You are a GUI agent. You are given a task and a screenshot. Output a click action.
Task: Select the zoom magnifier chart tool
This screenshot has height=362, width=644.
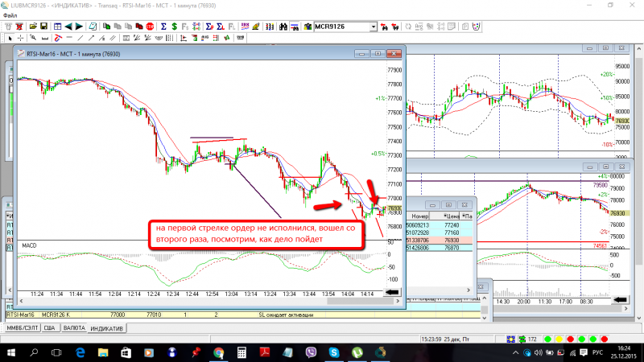click(x=33, y=38)
